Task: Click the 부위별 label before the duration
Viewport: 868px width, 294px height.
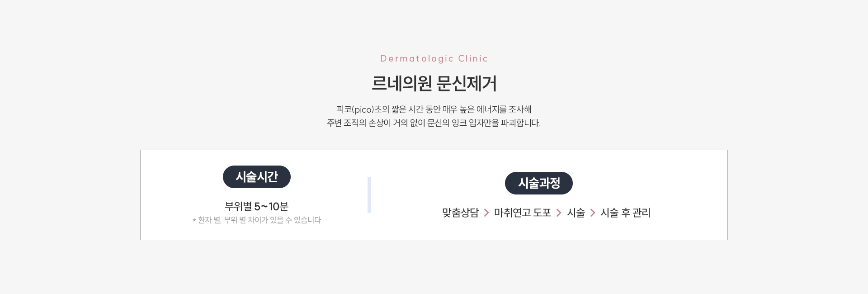Action: (238, 207)
